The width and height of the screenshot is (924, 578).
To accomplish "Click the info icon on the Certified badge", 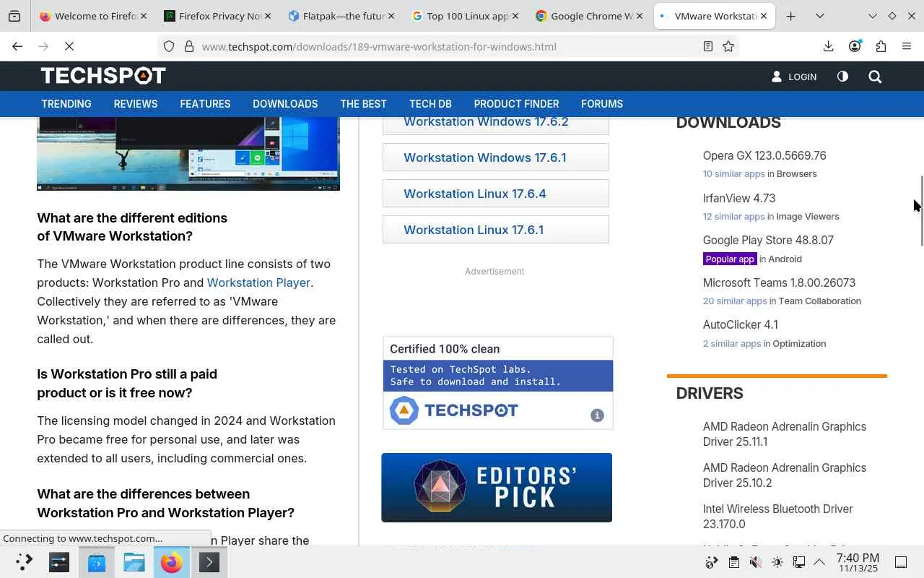I will (597, 415).
